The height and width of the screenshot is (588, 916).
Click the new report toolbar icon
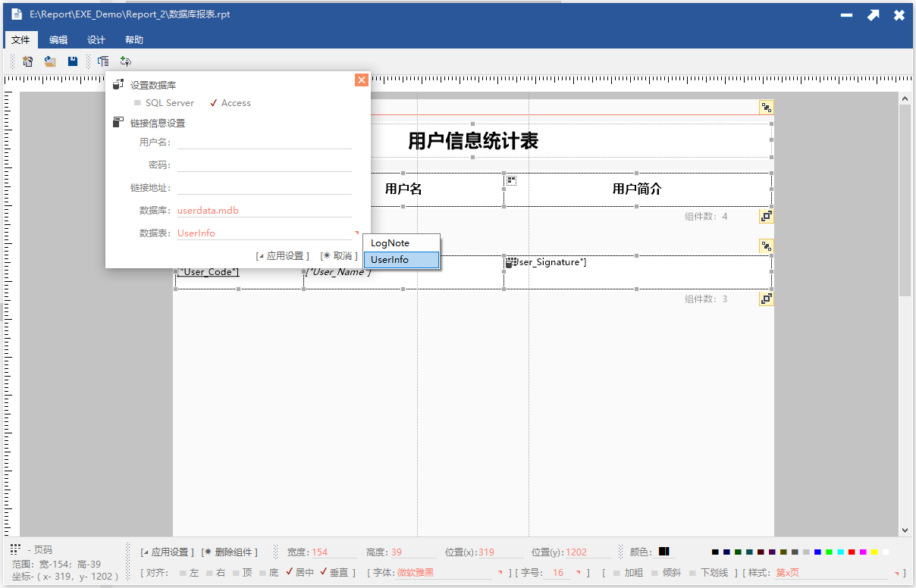coord(28,61)
